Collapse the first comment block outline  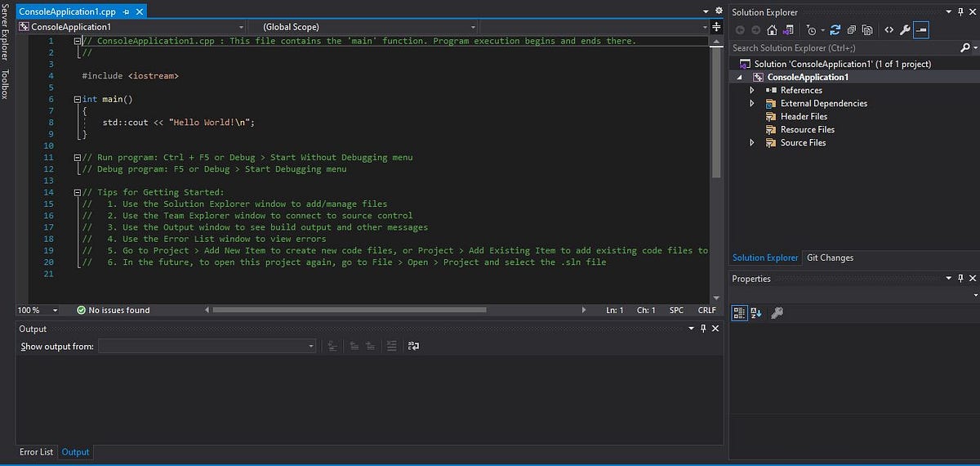77,41
